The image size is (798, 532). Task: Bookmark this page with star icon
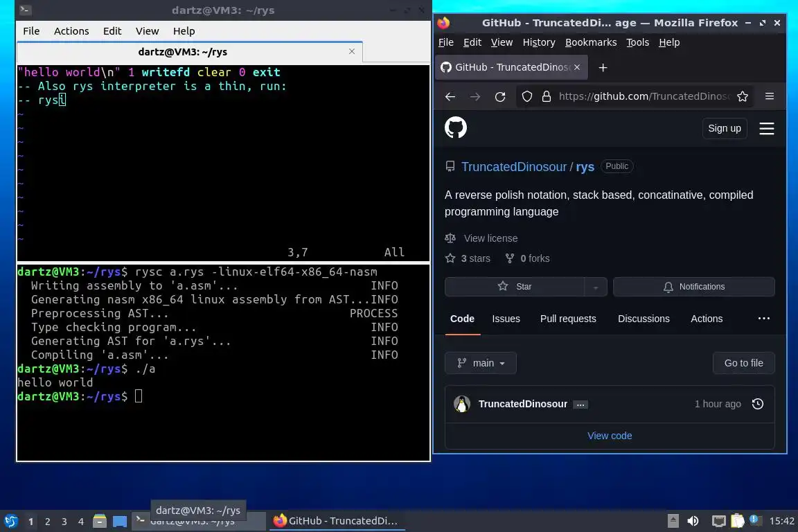pyautogui.click(x=743, y=97)
